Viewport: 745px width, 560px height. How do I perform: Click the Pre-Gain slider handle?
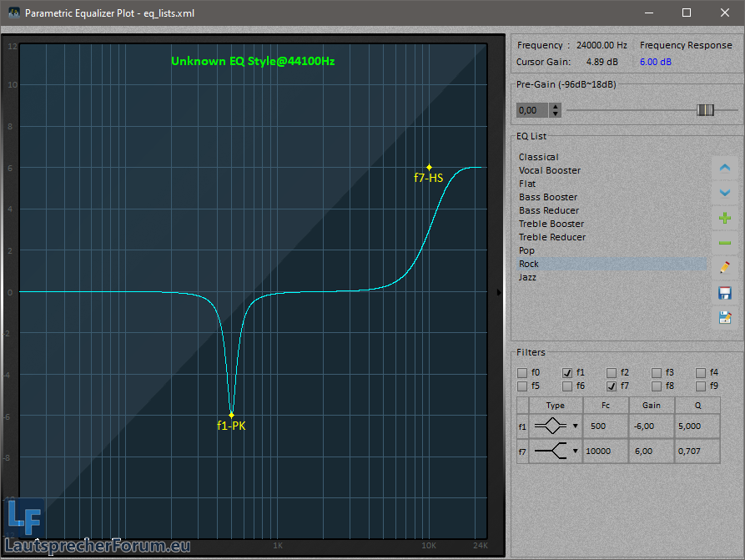click(706, 110)
